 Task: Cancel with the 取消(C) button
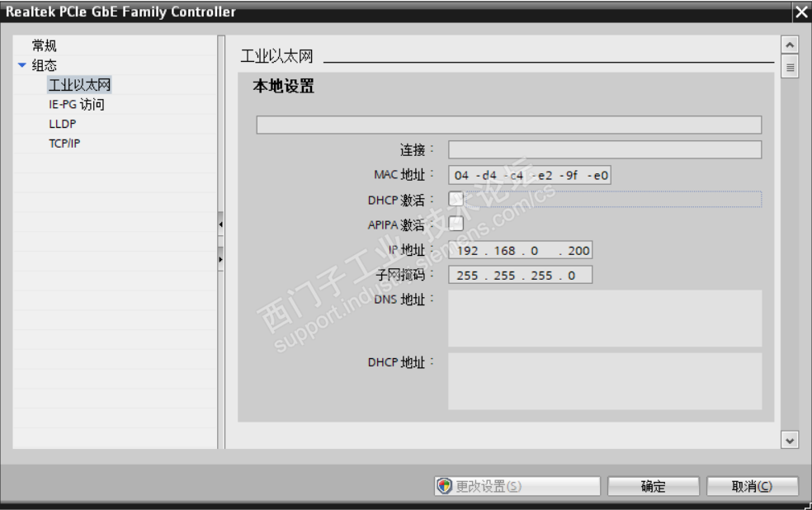click(752, 486)
